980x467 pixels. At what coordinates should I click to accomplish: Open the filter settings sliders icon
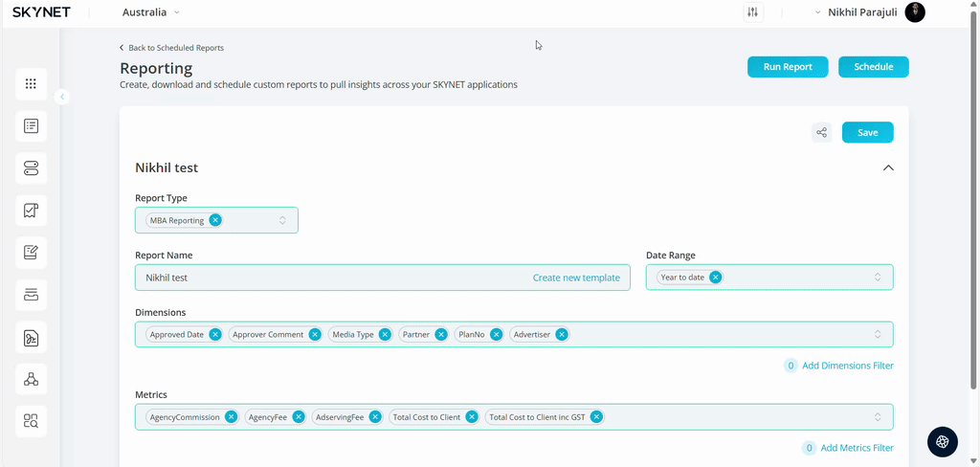752,12
